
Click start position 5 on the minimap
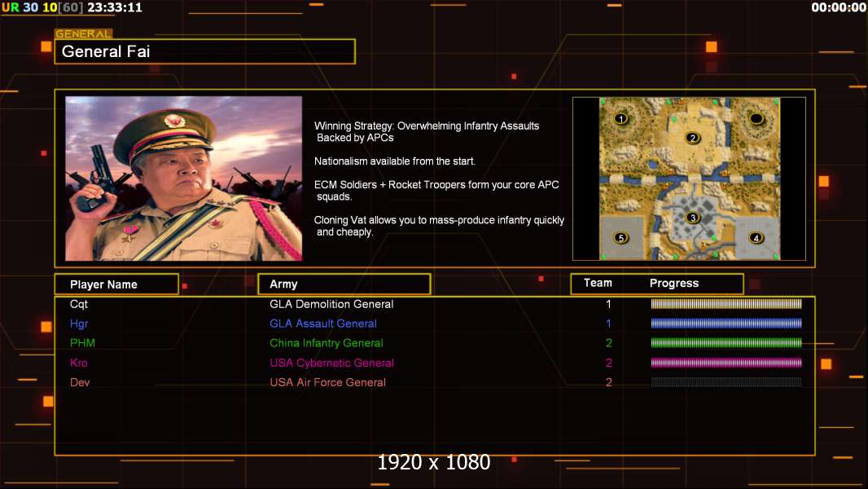(621, 238)
